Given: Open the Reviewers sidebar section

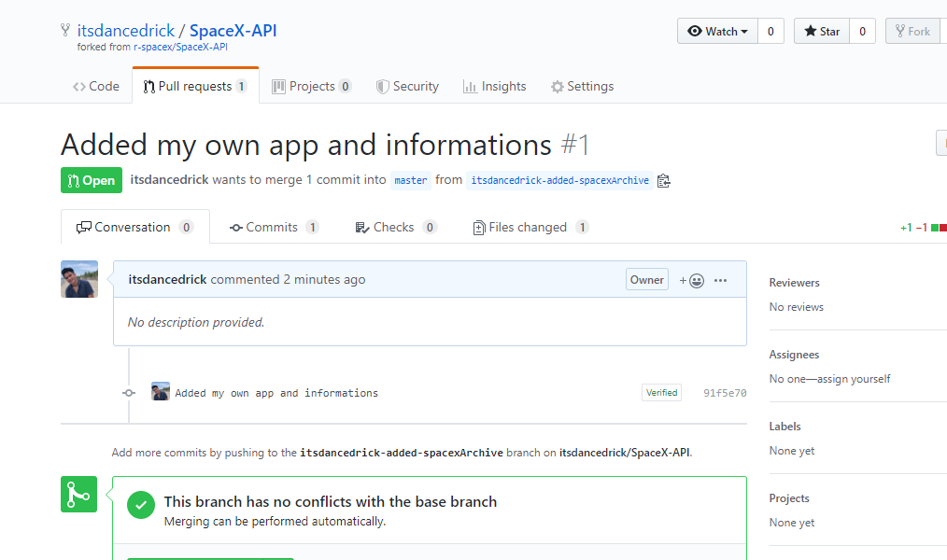Looking at the screenshot, I should (794, 283).
